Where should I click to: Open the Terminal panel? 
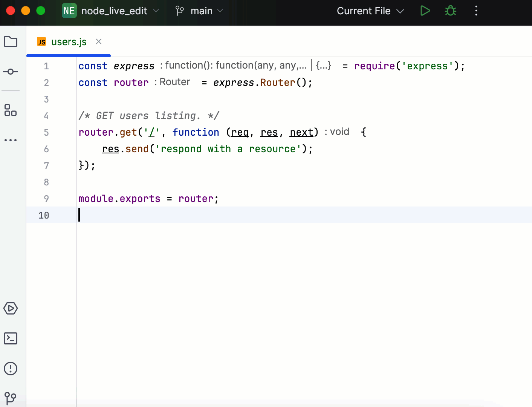[x=11, y=338]
